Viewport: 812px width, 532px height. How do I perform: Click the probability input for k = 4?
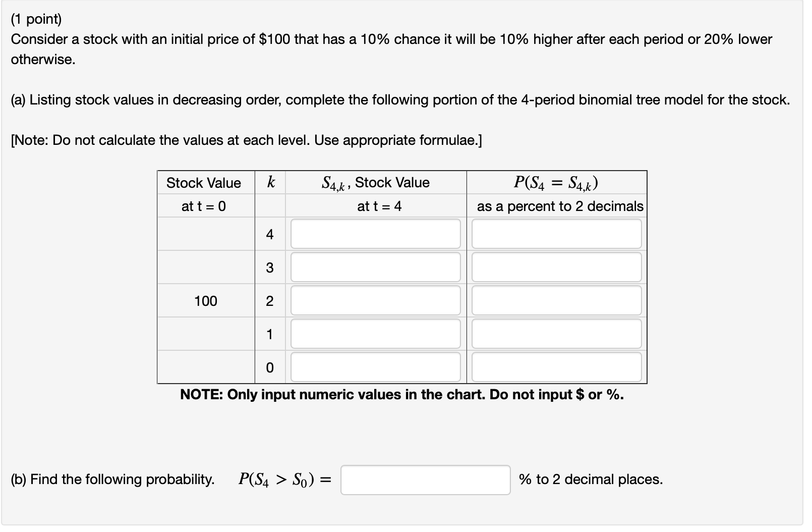(x=555, y=234)
